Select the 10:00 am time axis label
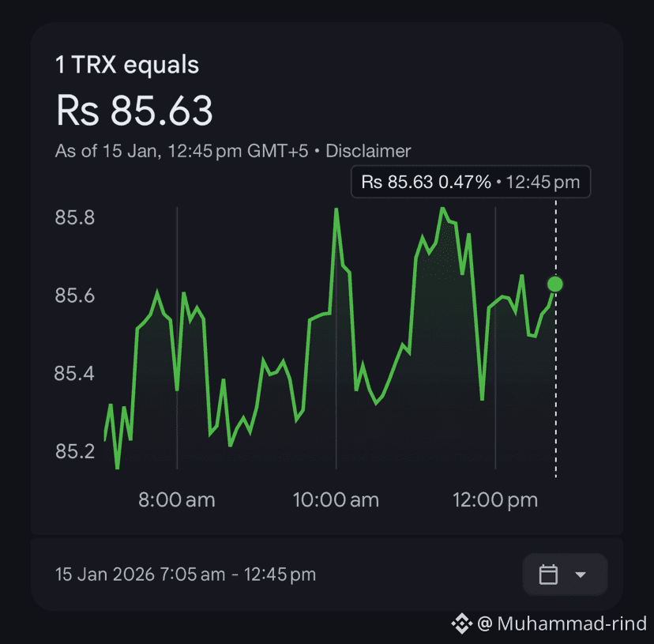Image resolution: width=654 pixels, height=644 pixels. 336,500
